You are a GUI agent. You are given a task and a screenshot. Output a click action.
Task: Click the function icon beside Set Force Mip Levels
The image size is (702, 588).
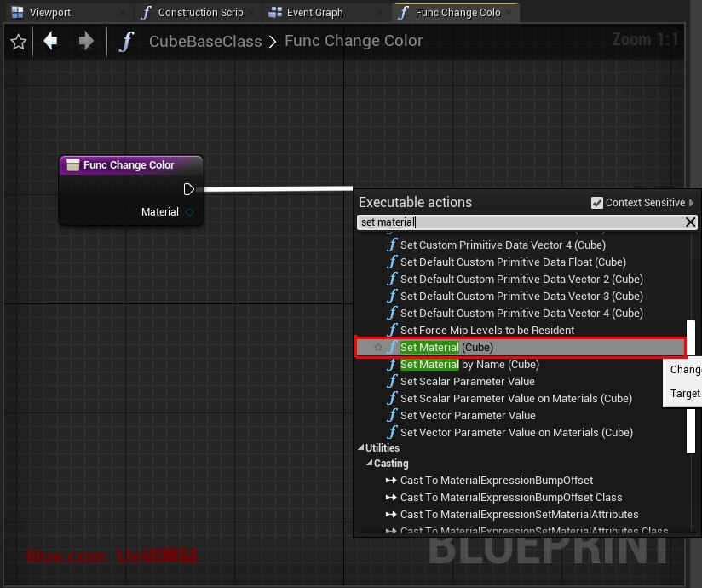click(x=392, y=331)
